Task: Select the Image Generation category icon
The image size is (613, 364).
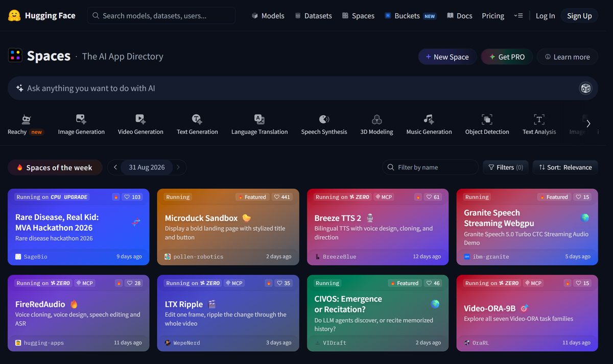Action: pos(81,119)
